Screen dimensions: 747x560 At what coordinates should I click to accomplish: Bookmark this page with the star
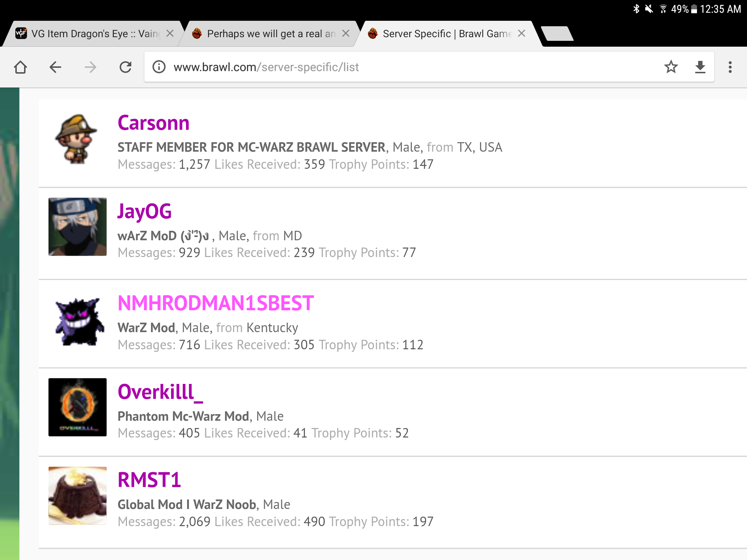tap(671, 67)
